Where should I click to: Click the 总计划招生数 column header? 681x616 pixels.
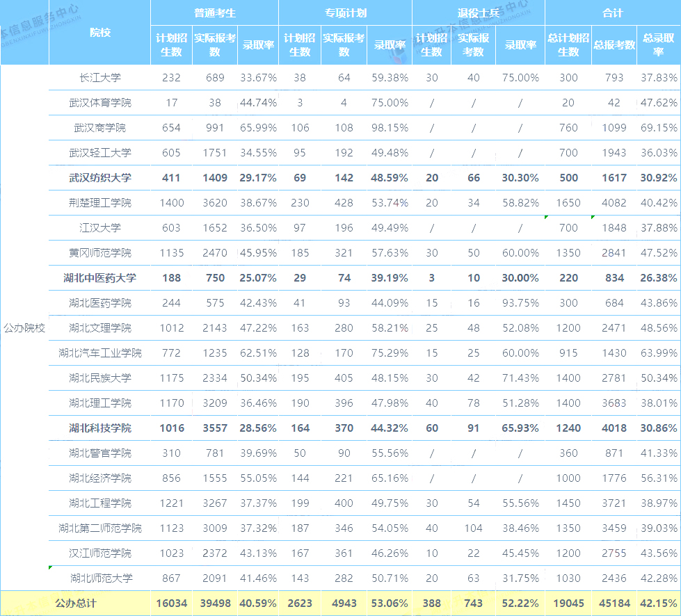568,44
